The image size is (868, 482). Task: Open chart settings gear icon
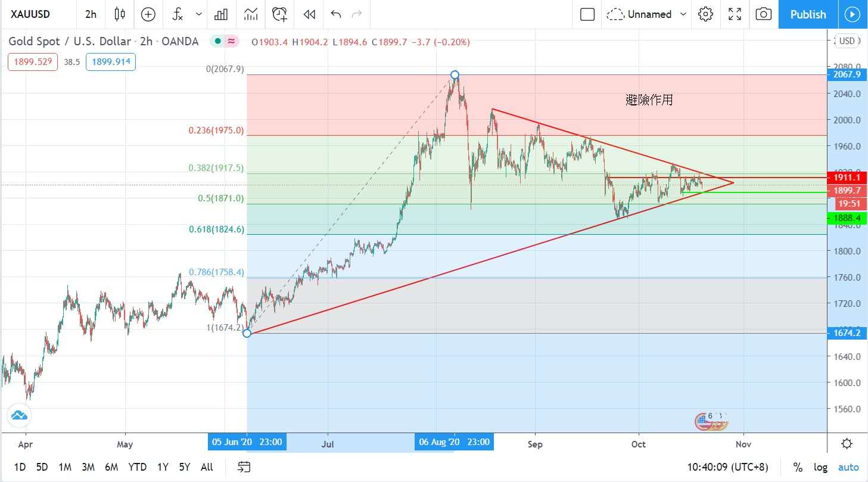point(705,14)
